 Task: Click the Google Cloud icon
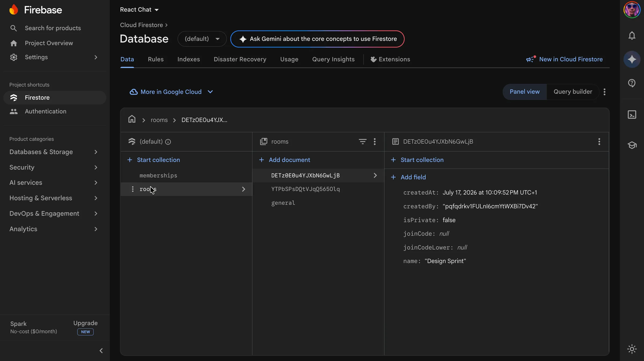pos(134,92)
